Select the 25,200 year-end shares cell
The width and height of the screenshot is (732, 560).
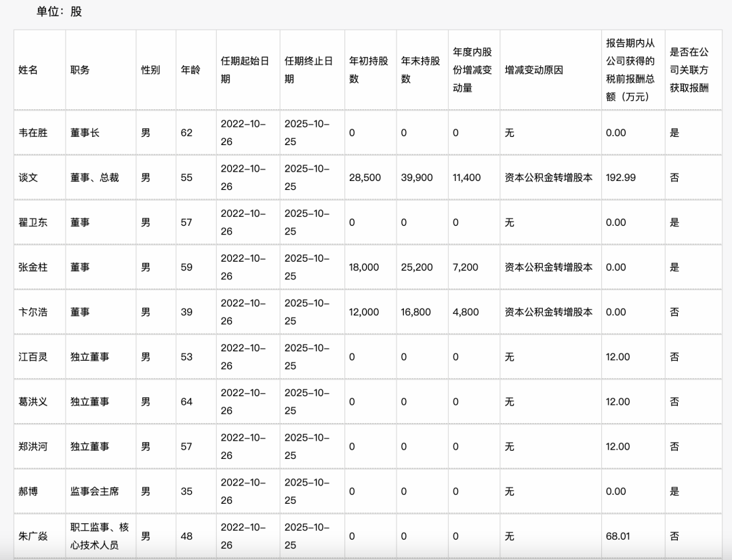417,267
